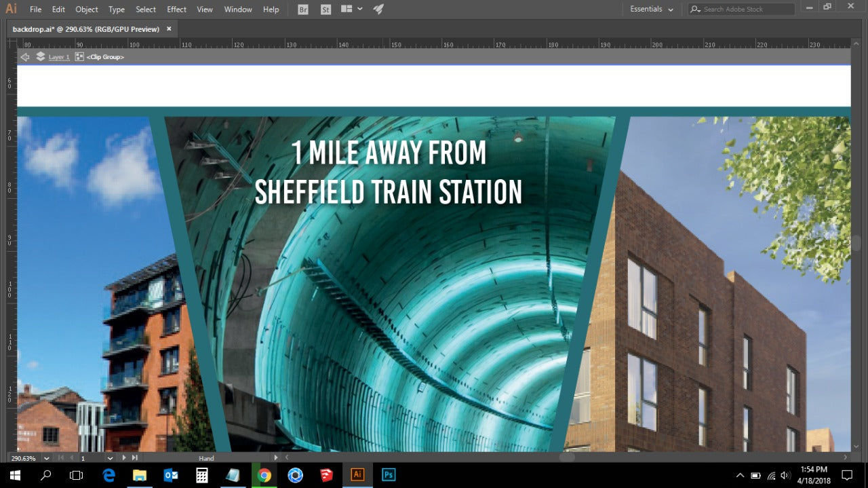Click the Clip Group breadcrumb icon
Viewport: 868px width, 488px height.
(79, 57)
